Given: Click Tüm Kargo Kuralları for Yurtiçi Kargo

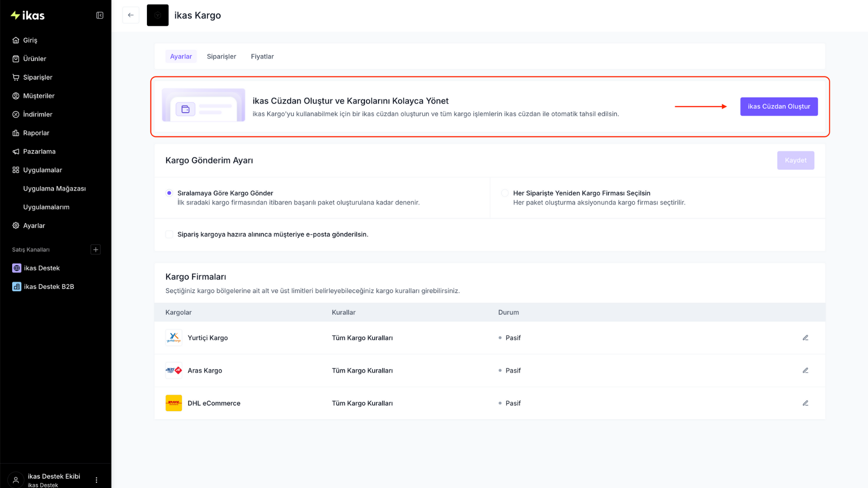Looking at the screenshot, I should click(362, 338).
